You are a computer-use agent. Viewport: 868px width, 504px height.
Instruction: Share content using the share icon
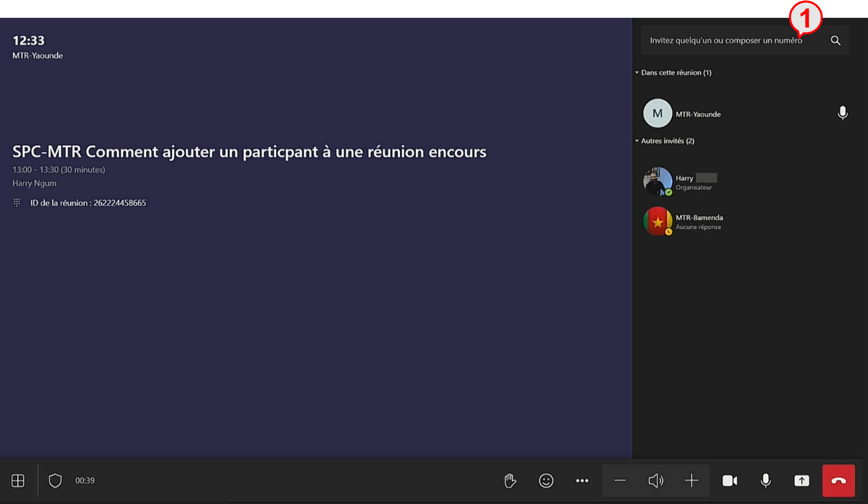(802, 480)
